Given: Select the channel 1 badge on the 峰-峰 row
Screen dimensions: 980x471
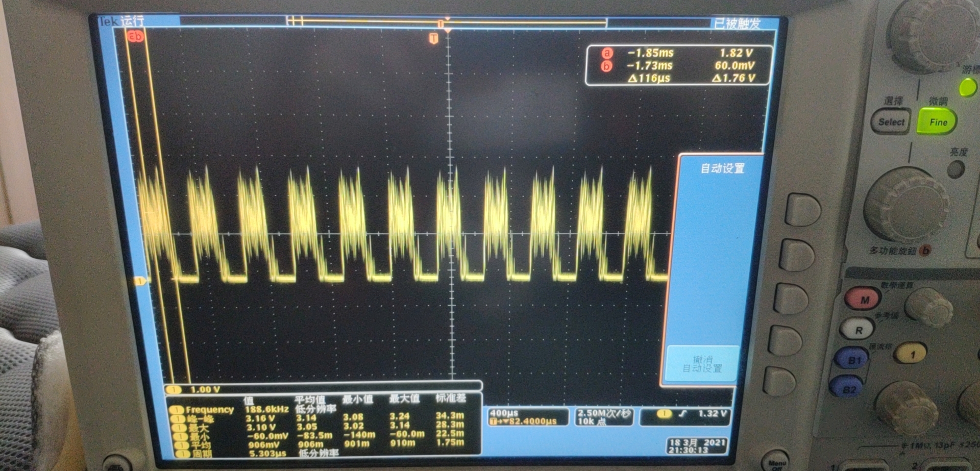Looking at the screenshot, I should pyautogui.click(x=178, y=419).
